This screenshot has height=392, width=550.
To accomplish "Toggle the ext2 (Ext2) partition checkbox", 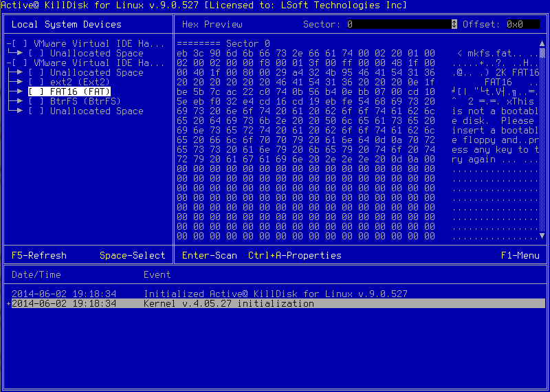I will pyautogui.click(x=36, y=82).
